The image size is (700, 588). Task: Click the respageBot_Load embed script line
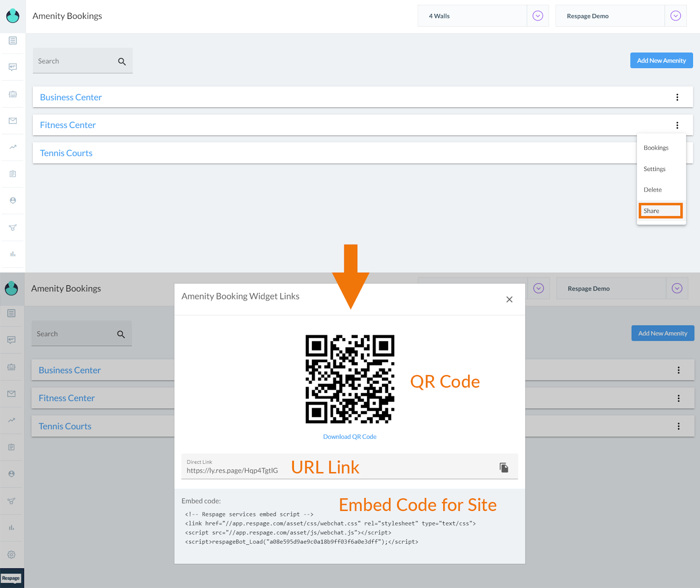point(301,542)
